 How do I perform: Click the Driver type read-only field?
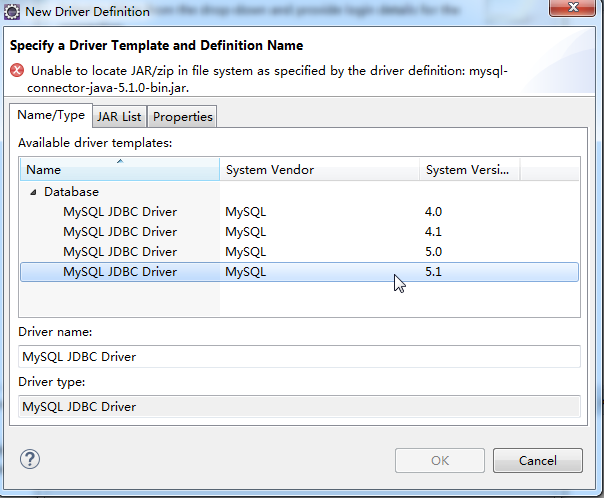coord(299,407)
